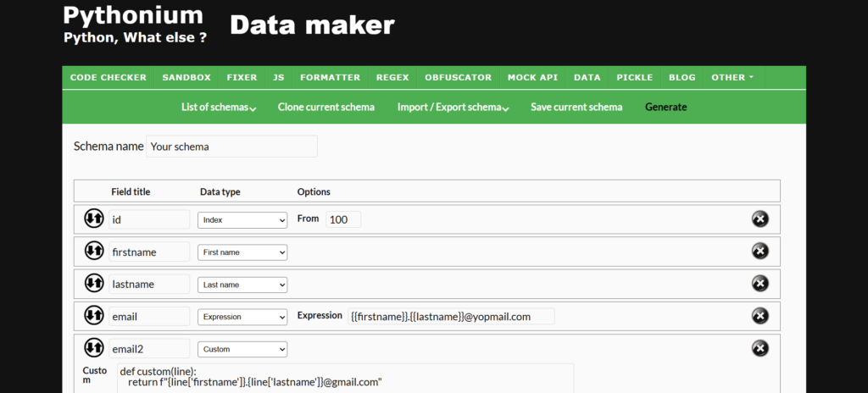Go to the CODE CHECKER page

pos(108,77)
